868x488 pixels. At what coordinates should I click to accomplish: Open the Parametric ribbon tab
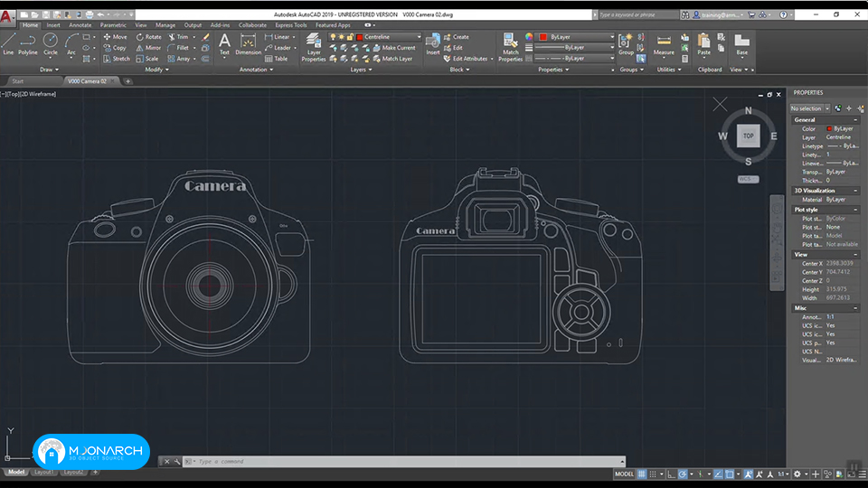(x=113, y=25)
